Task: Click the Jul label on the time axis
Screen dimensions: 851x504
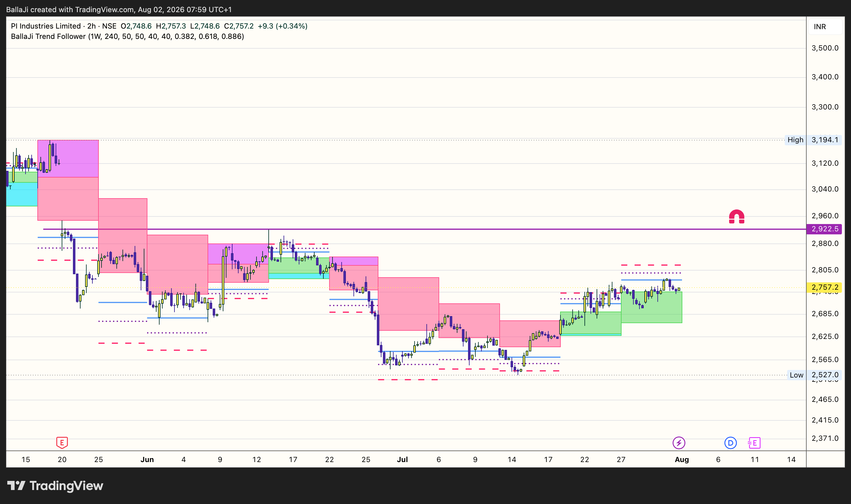Action: tap(402, 460)
